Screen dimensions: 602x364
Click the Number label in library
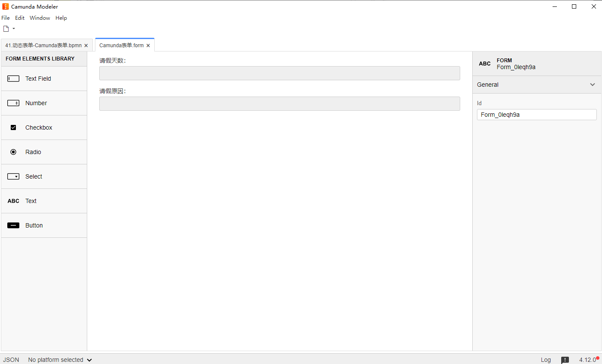coord(36,103)
